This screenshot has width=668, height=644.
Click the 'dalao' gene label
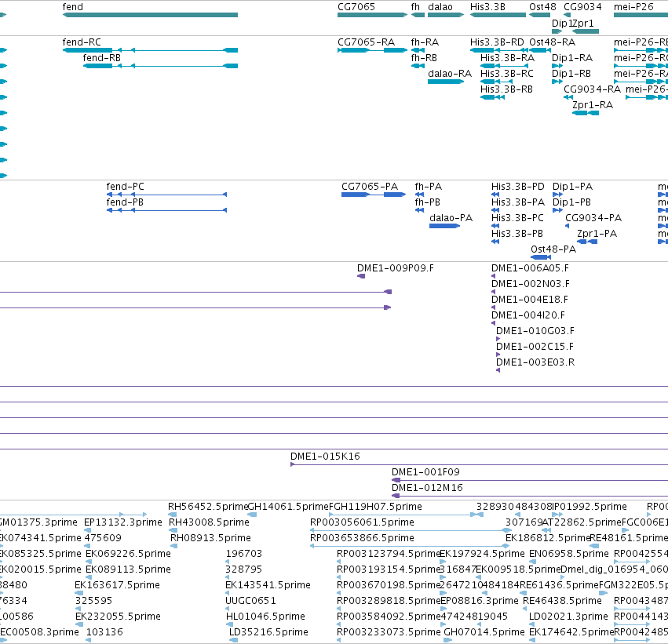(440, 7)
